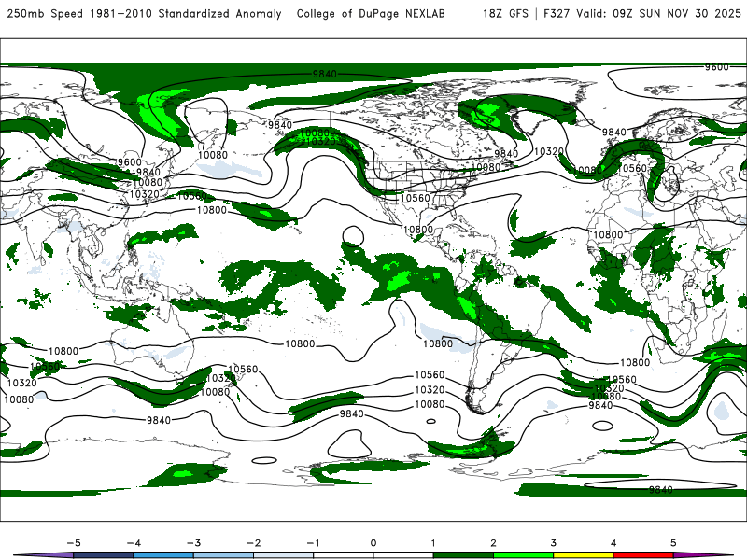Viewport: 747px width, 560px height.
Task: Click the '9840' contour label at top center of map
Action: [x=325, y=74]
